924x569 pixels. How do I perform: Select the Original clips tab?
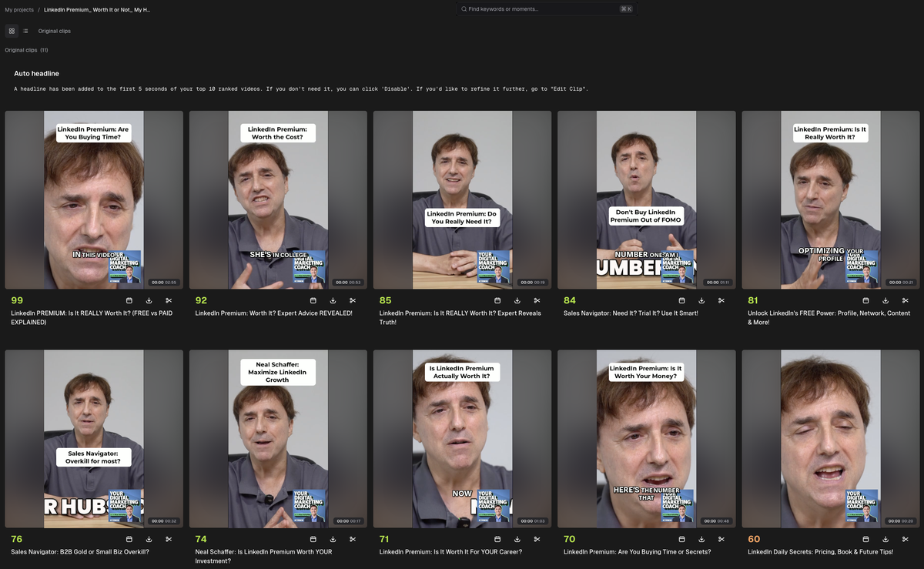point(55,31)
